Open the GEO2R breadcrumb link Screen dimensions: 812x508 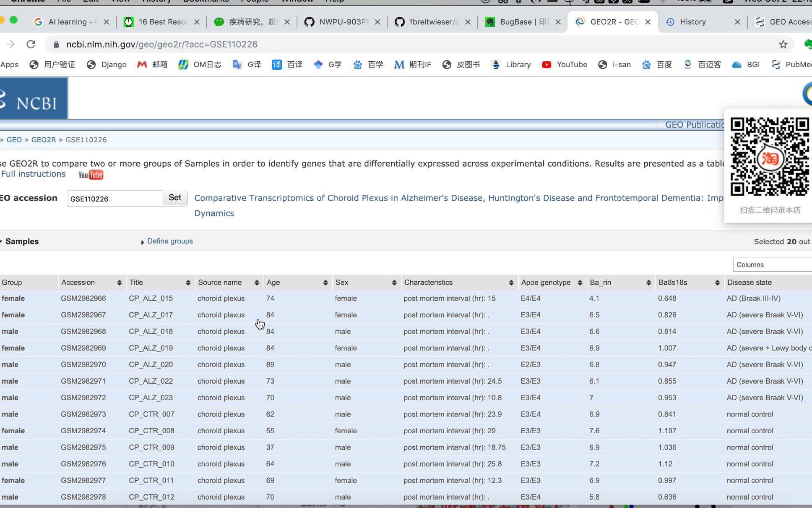tap(43, 140)
